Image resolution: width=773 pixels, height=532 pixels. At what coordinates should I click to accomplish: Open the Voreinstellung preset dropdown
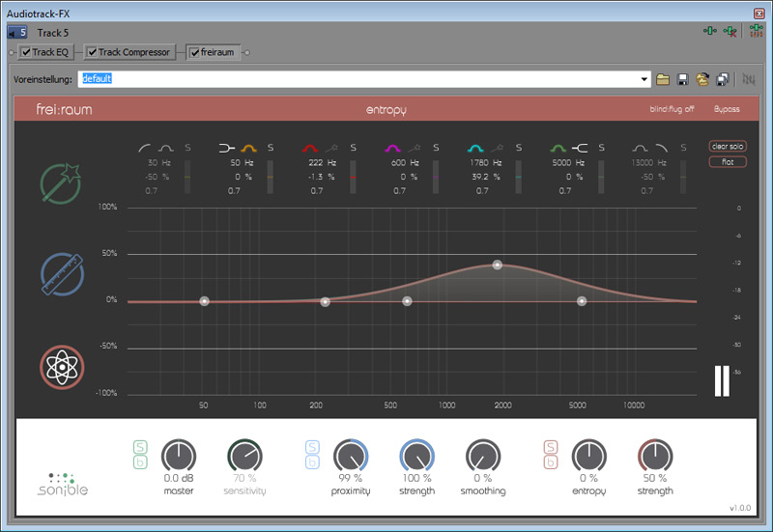(644, 79)
